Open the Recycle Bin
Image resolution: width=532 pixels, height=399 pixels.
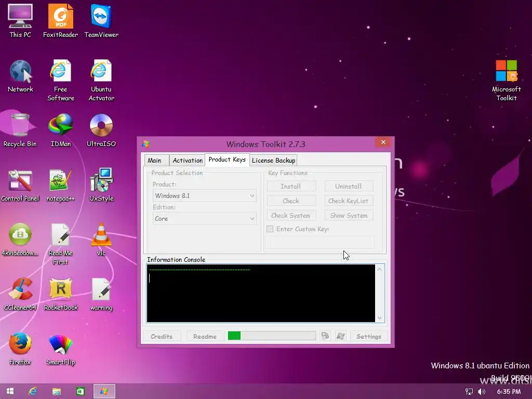coord(20,130)
